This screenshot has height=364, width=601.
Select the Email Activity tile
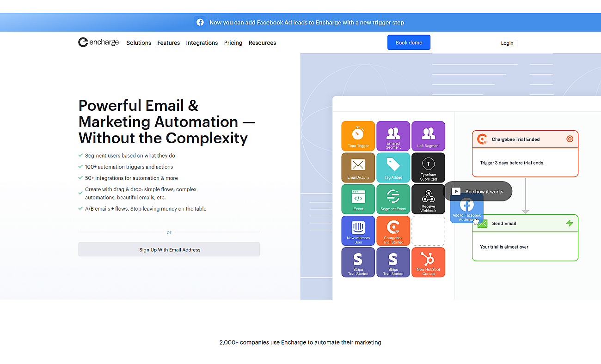[x=358, y=168]
